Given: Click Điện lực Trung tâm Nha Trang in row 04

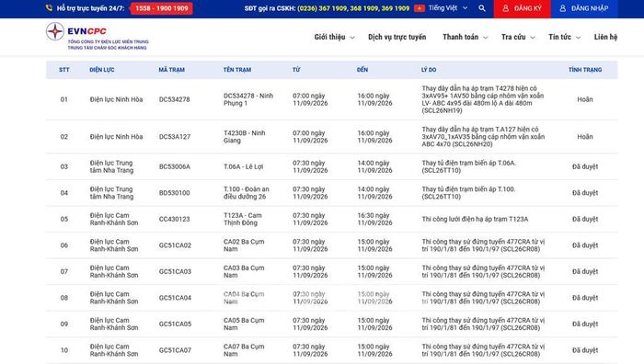Looking at the screenshot, I should click(111, 193).
